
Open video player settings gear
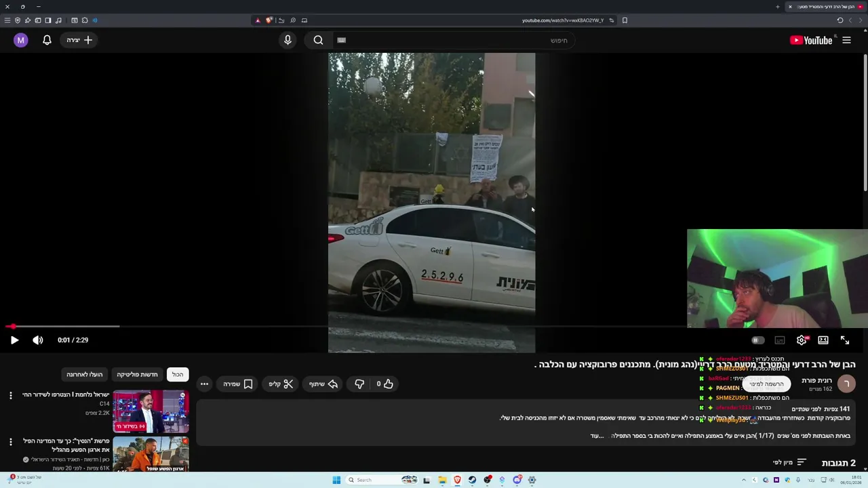click(802, 340)
